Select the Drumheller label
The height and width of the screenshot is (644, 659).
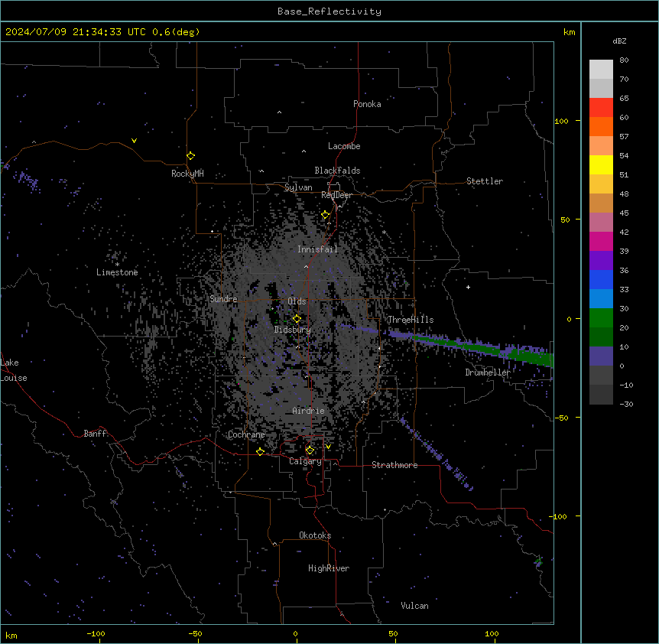click(488, 372)
